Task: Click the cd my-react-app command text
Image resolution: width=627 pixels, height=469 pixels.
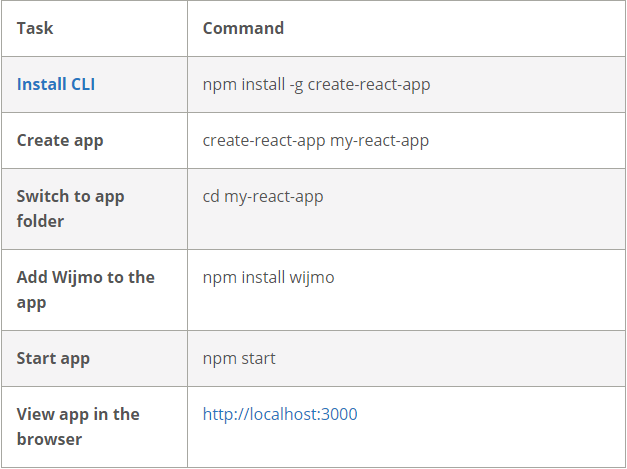Action: tap(263, 196)
